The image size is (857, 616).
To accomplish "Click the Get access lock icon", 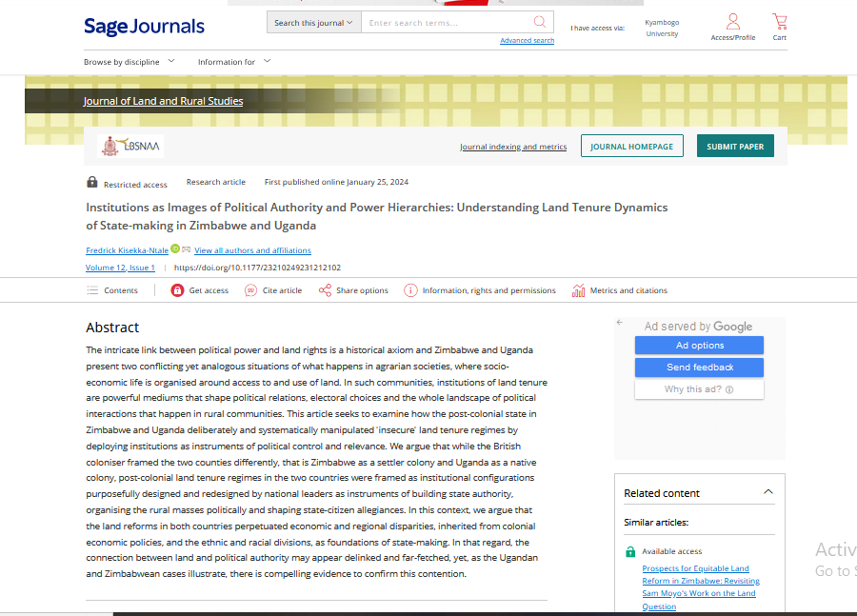I will point(177,290).
